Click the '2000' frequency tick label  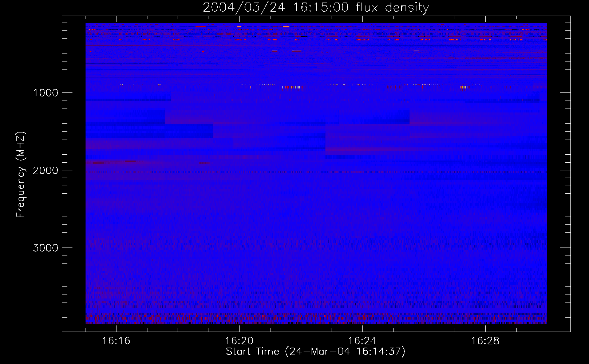[46, 170]
